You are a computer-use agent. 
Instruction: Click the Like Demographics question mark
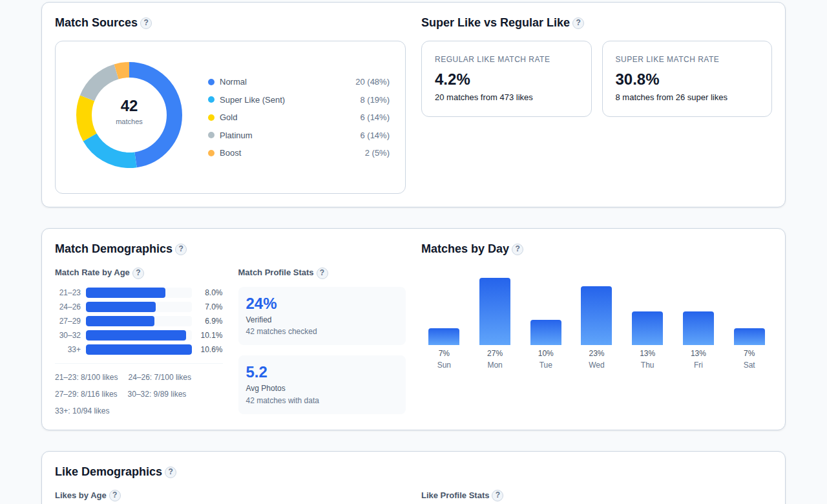click(171, 472)
